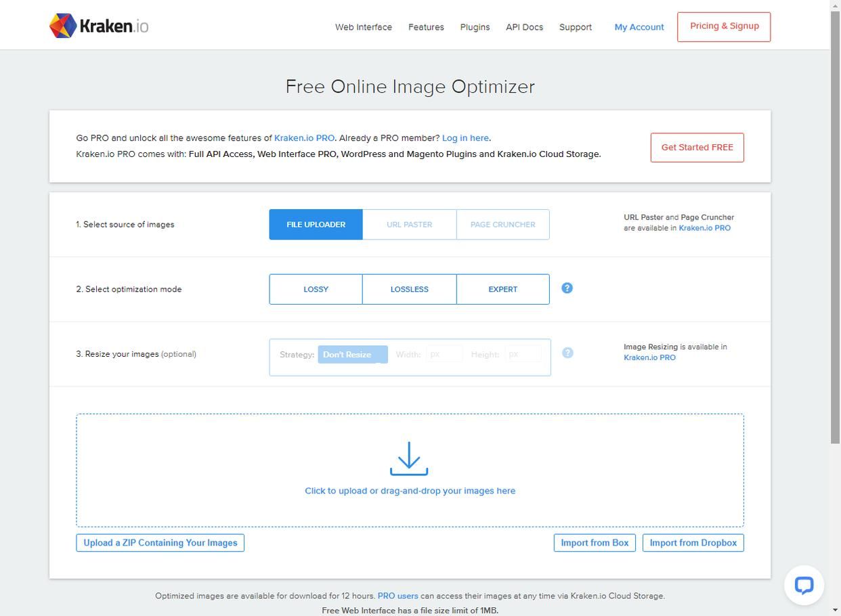841x616 pixels.
Task: Choose LOSSY optimization mode
Action: [x=316, y=289]
